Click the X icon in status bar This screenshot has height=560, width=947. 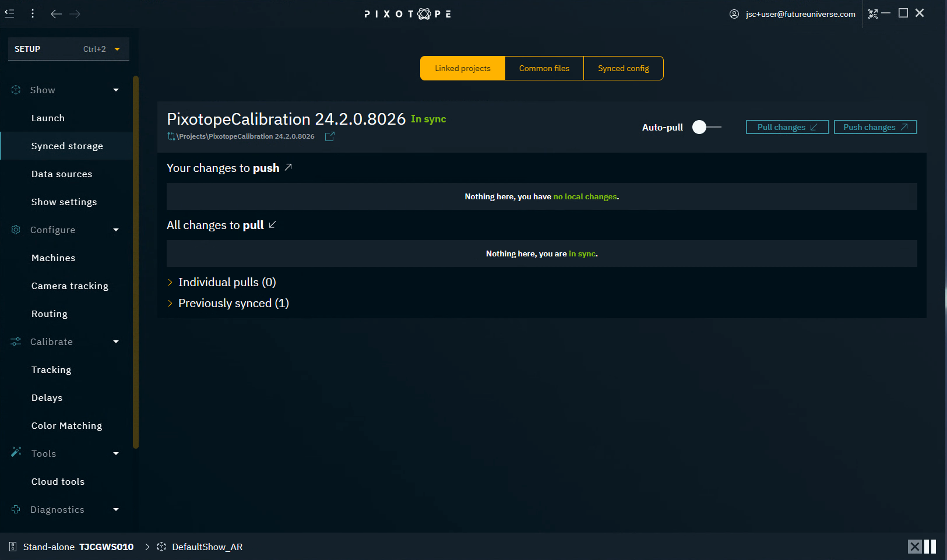915,547
